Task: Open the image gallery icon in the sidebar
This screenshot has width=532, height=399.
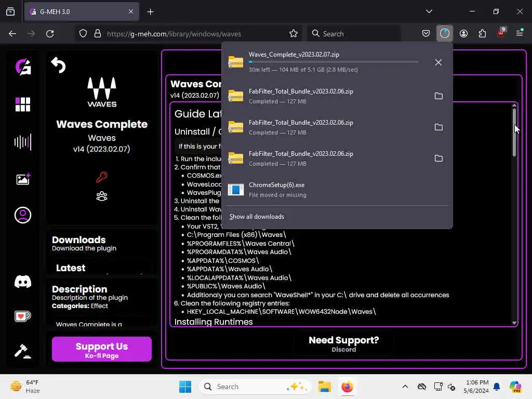Action: pos(23,179)
